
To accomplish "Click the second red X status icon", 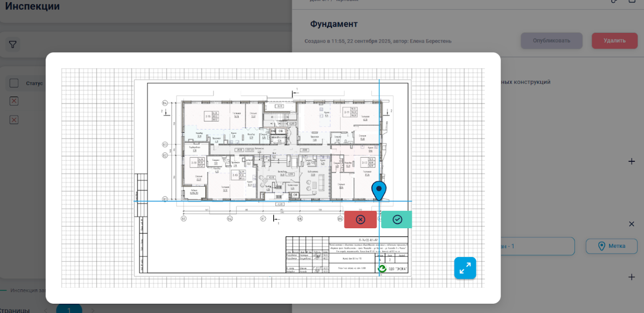I will pos(14,120).
